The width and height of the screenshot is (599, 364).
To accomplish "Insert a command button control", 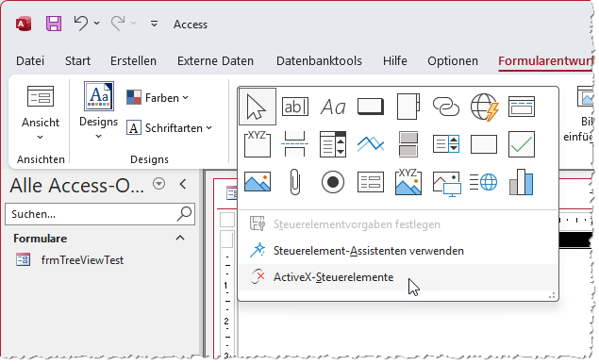I will 371,107.
